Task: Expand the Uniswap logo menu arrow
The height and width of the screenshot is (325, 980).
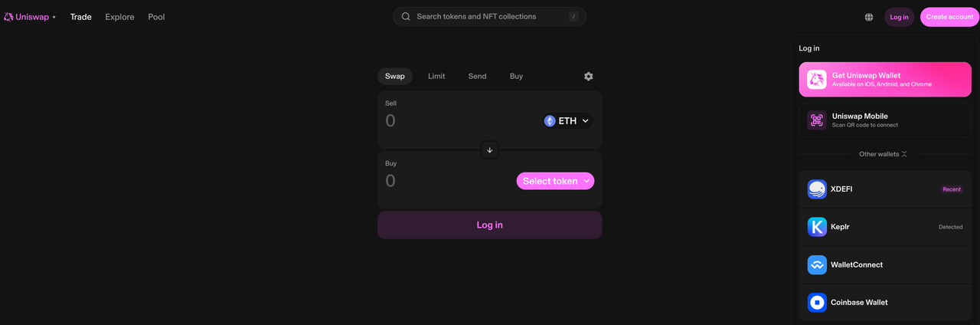Action: [x=54, y=17]
